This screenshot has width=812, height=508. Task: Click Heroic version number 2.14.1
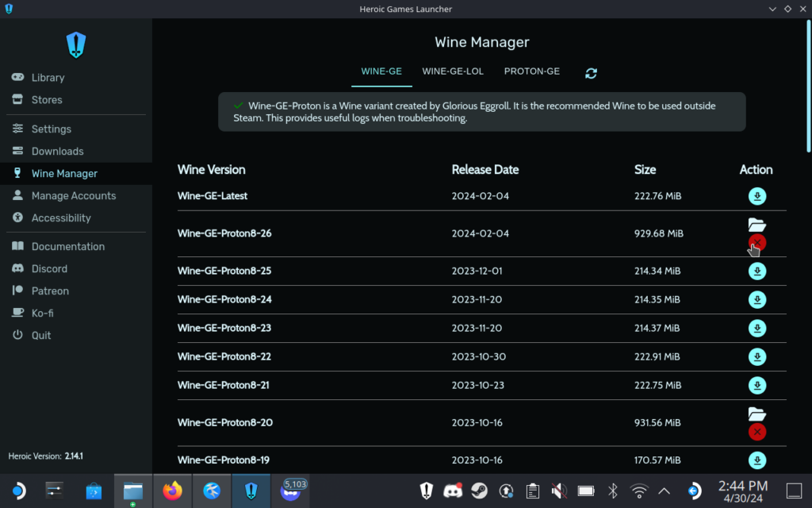(x=74, y=456)
